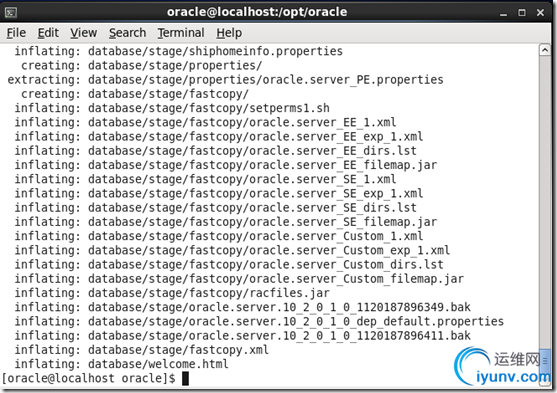Click the setperms1.sh line
557x393 pixels.
(172, 108)
